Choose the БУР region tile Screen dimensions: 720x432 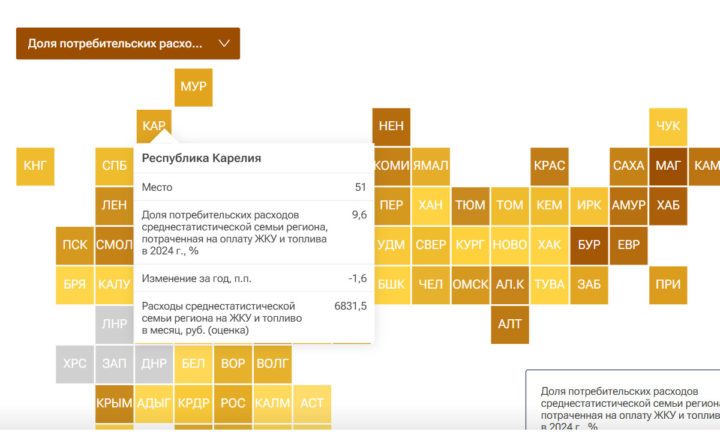click(589, 245)
